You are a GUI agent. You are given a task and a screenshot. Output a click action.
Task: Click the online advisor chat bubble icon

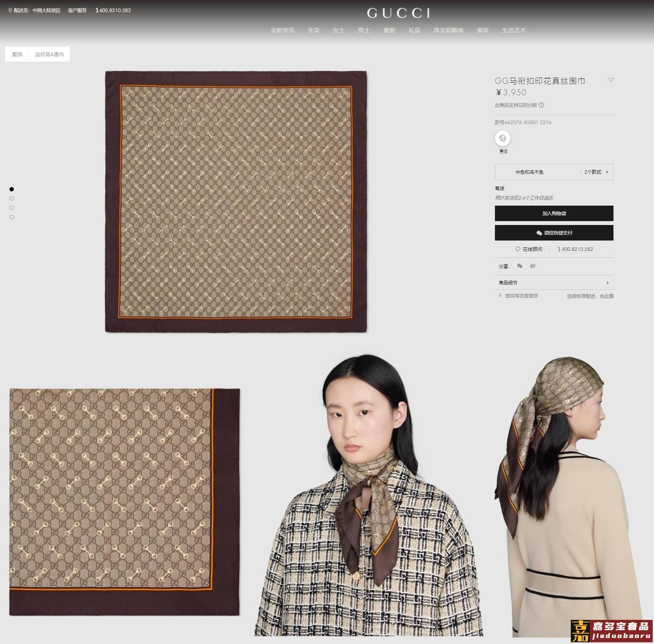[518, 249]
